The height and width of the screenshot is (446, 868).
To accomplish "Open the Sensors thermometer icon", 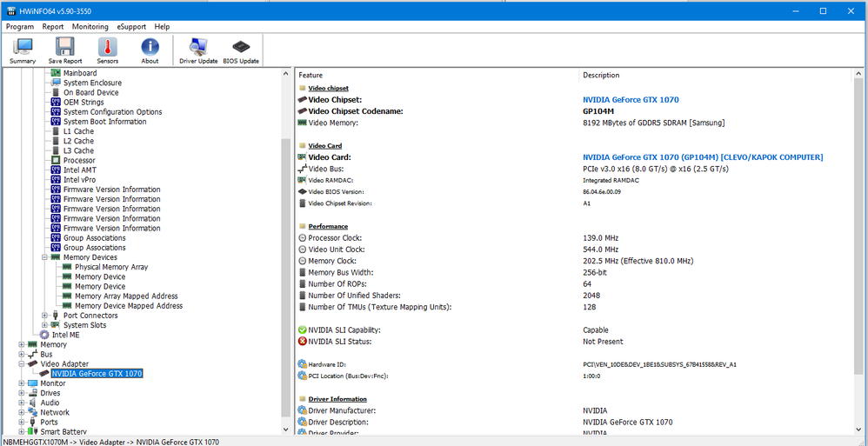I will (107, 50).
